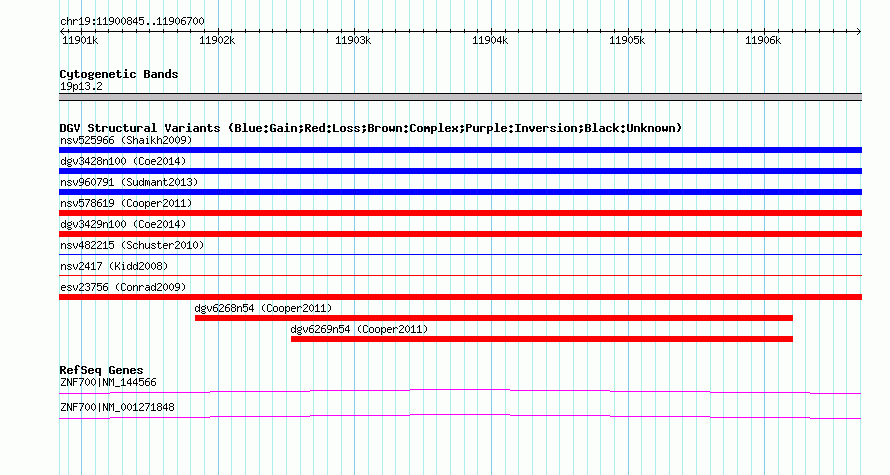Select the blue dgv3428n100 gain bar

(460, 171)
